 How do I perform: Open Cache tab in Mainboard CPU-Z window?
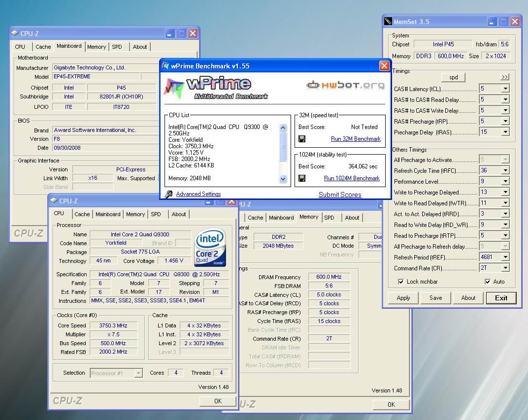click(x=43, y=47)
